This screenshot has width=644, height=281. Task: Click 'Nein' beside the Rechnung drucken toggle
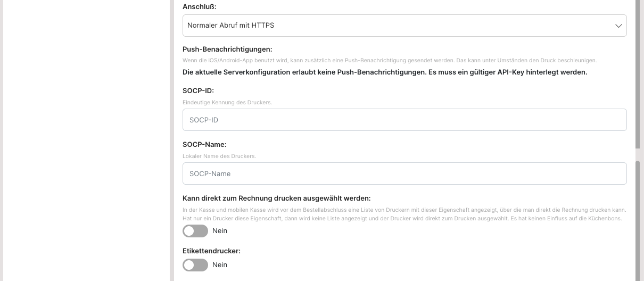coord(220,231)
